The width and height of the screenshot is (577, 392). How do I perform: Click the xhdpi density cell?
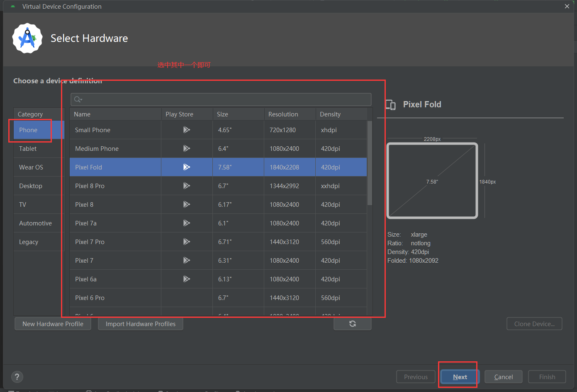click(341, 130)
